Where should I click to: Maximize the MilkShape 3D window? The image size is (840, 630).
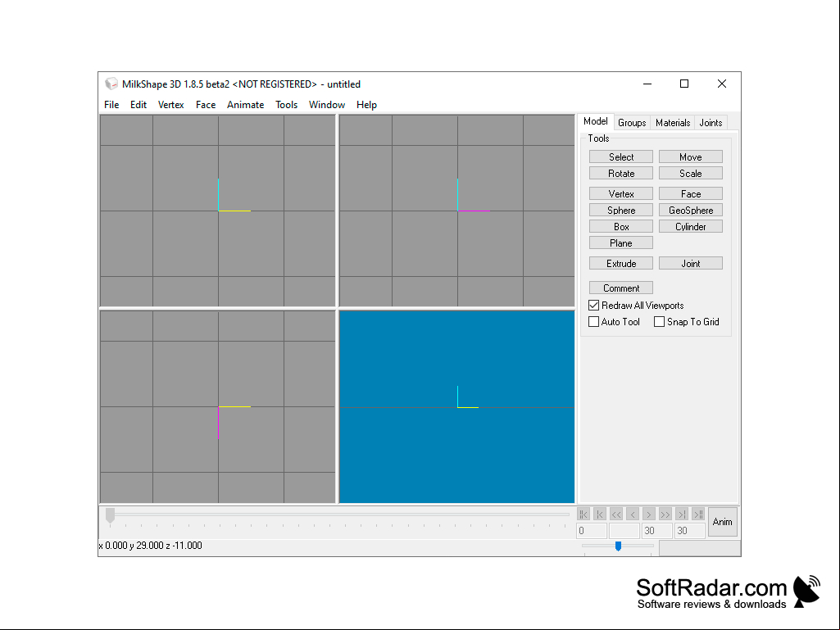coord(684,84)
